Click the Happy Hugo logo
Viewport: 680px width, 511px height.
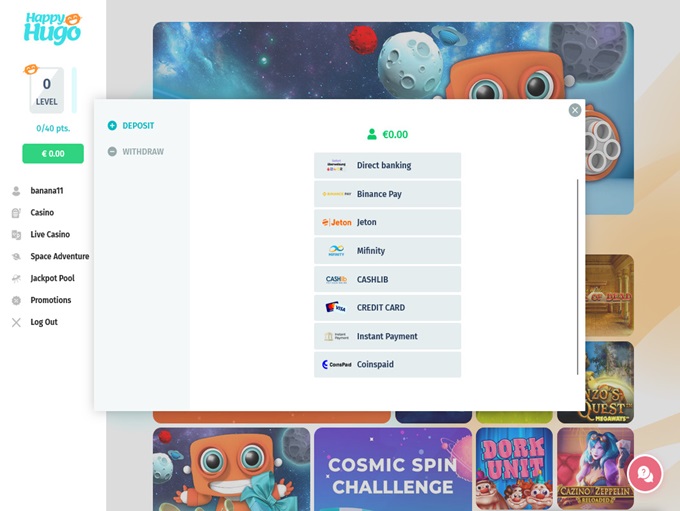coord(52,27)
